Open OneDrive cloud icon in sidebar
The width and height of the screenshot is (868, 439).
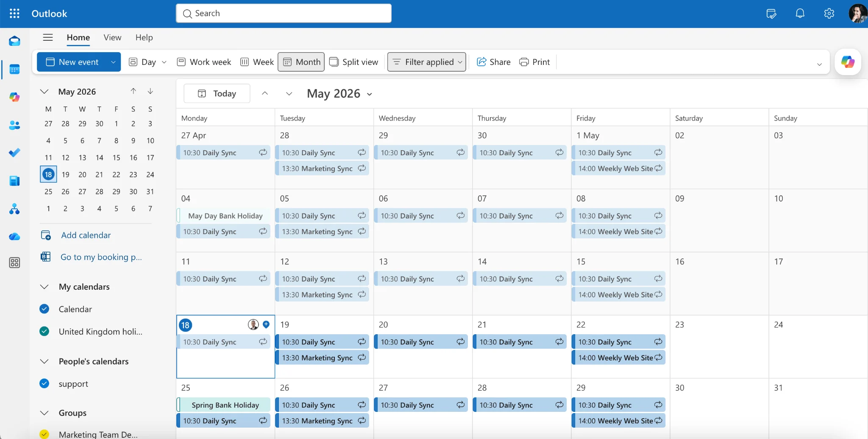14,237
